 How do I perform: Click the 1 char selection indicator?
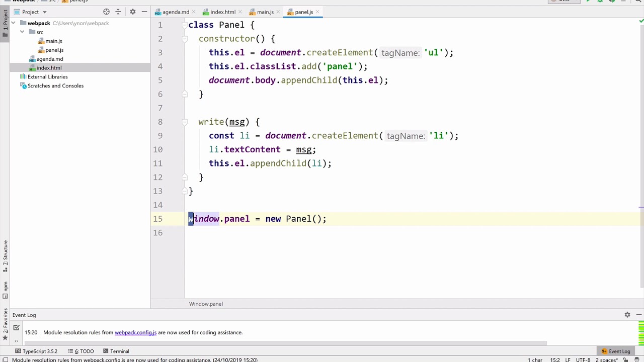pyautogui.click(x=535, y=360)
